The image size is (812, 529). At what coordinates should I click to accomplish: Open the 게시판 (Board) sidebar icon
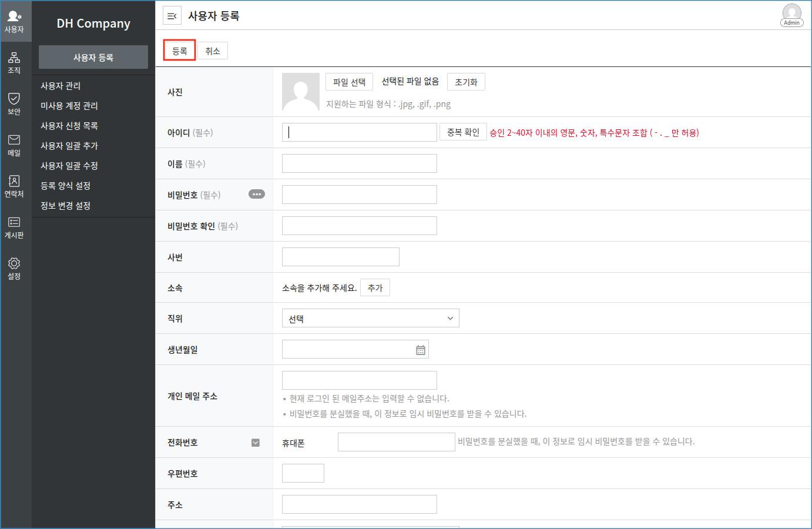(x=14, y=227)
